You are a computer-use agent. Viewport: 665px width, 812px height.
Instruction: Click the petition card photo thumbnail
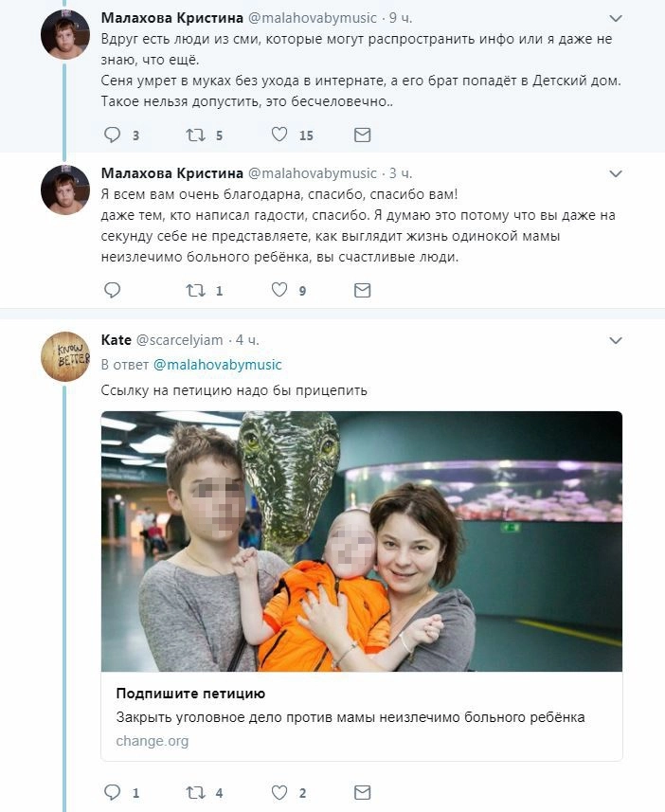click(x=362, y=541)
